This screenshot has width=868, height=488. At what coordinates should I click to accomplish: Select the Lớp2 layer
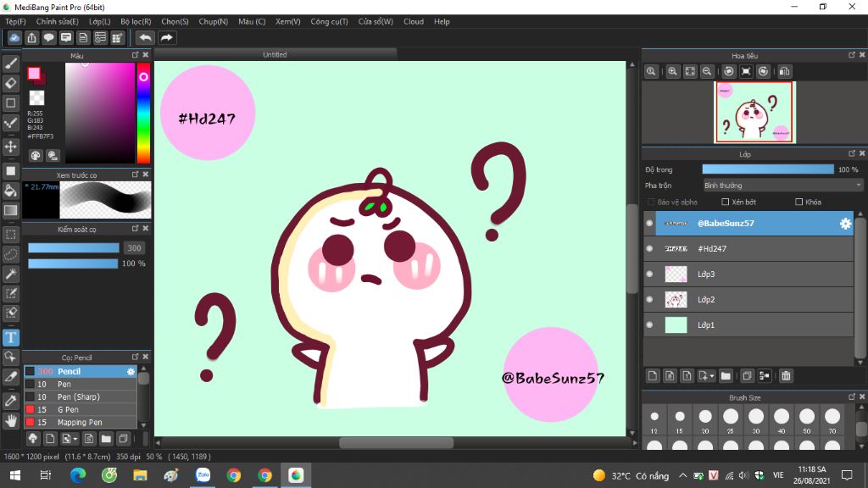click(754, 299)
